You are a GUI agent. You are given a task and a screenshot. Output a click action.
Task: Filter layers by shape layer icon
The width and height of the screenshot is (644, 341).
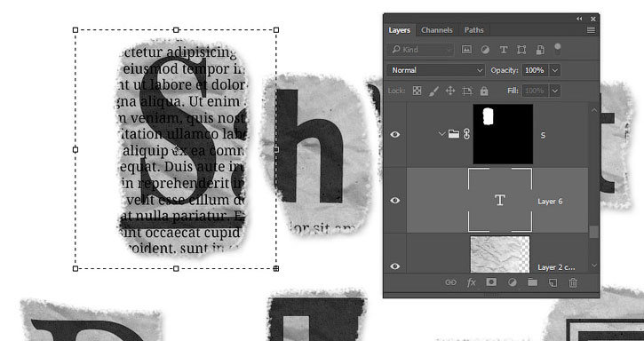[x=521, y=50]
